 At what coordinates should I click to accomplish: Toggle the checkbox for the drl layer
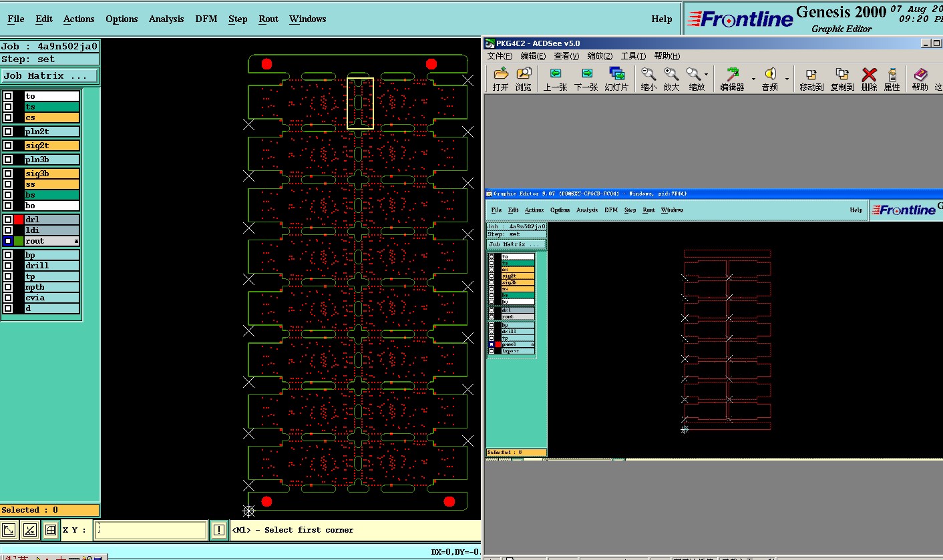click(x=8, y=220)
